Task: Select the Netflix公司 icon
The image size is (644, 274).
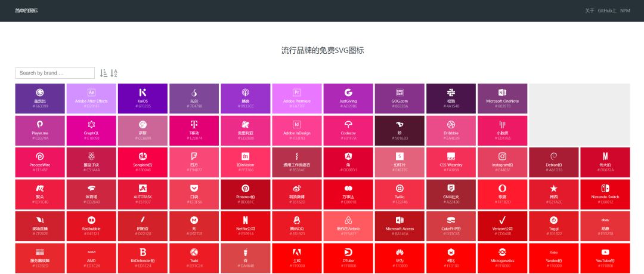Action: click(x=245, y=226)
